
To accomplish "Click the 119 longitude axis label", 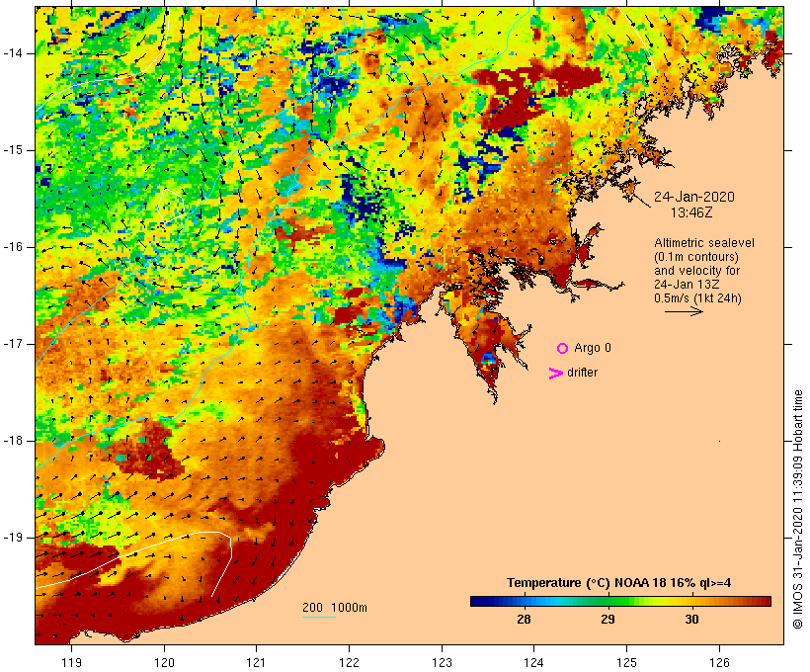I will pos(71,662).
